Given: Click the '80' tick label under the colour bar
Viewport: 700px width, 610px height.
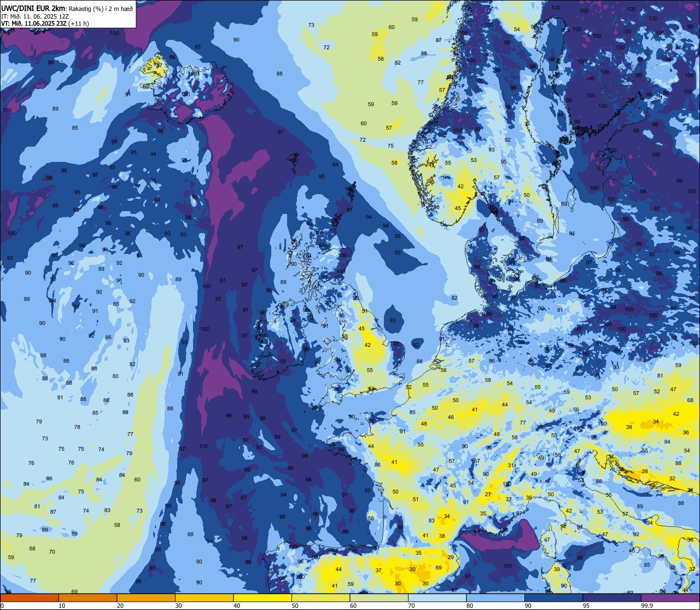Looking at the screenshot, I should pyautogui.click(x=470, y=606).
